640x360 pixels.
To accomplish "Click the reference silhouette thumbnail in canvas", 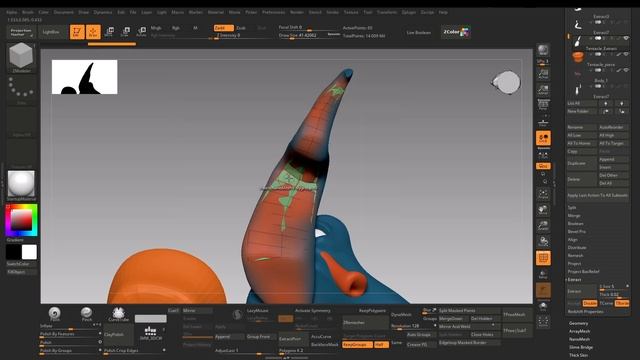I will click(x=84, y=77).
